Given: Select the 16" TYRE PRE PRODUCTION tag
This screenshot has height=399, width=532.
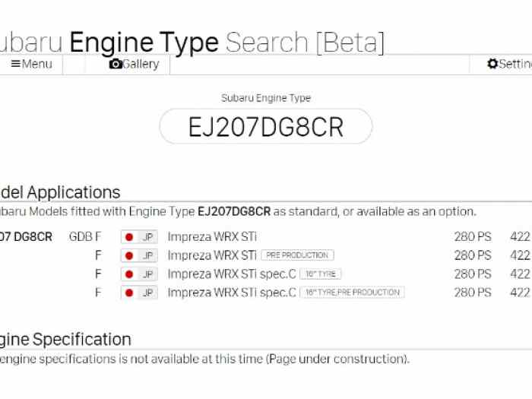Looking at the screenshot, I should [353, 292].
